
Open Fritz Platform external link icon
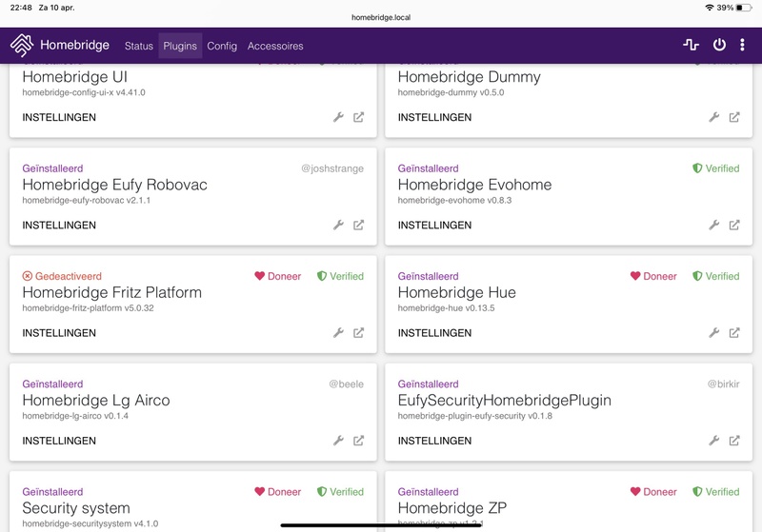point(359,332)
